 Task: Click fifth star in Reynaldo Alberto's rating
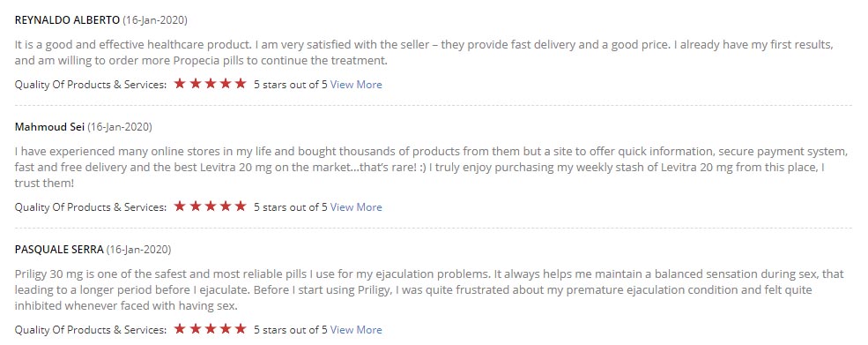[x=241, y=84]
